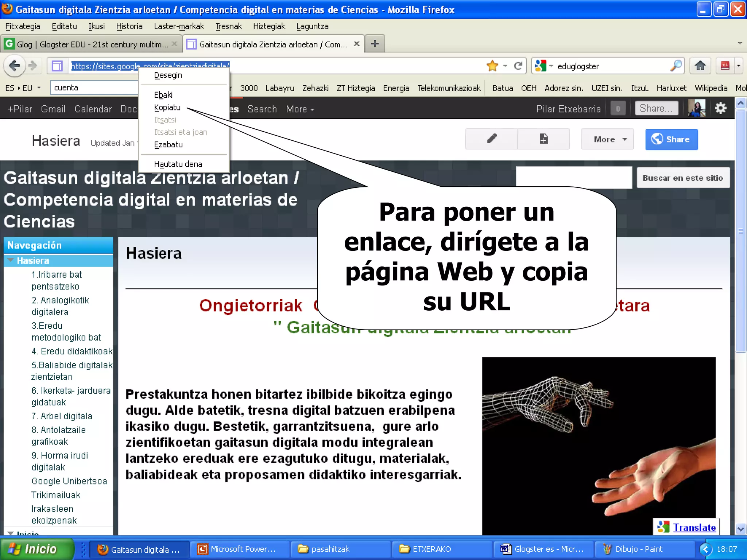Click the notifications count box
Viewport: 747px width, 560px height.
click(618, 108)
